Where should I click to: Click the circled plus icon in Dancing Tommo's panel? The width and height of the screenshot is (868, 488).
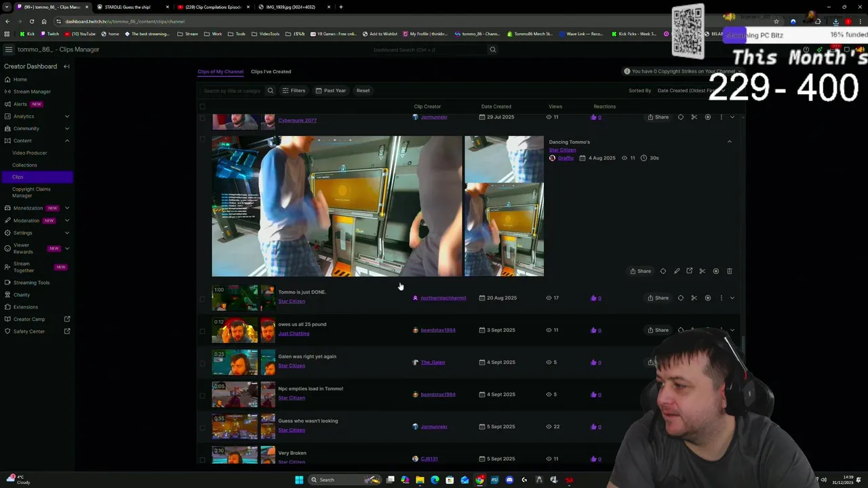(715, 271)
